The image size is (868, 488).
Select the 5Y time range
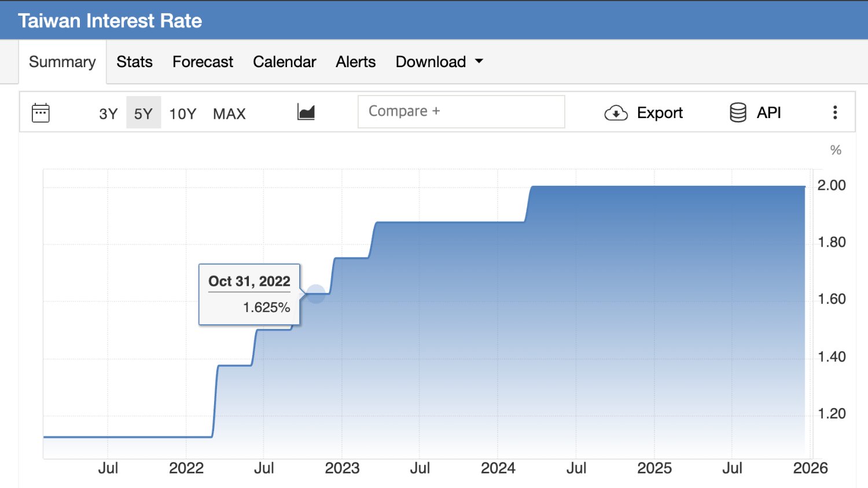pyautogui.click(x=143, y=113)
